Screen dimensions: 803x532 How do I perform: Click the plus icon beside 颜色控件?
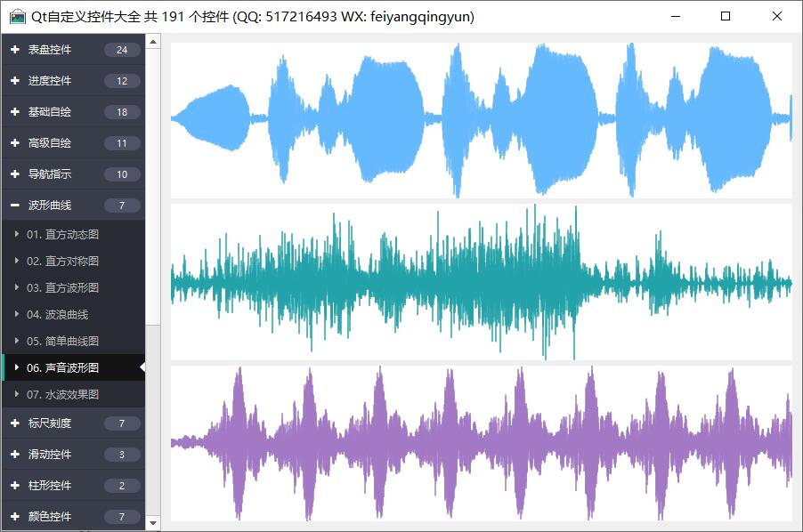click(15, 517)
